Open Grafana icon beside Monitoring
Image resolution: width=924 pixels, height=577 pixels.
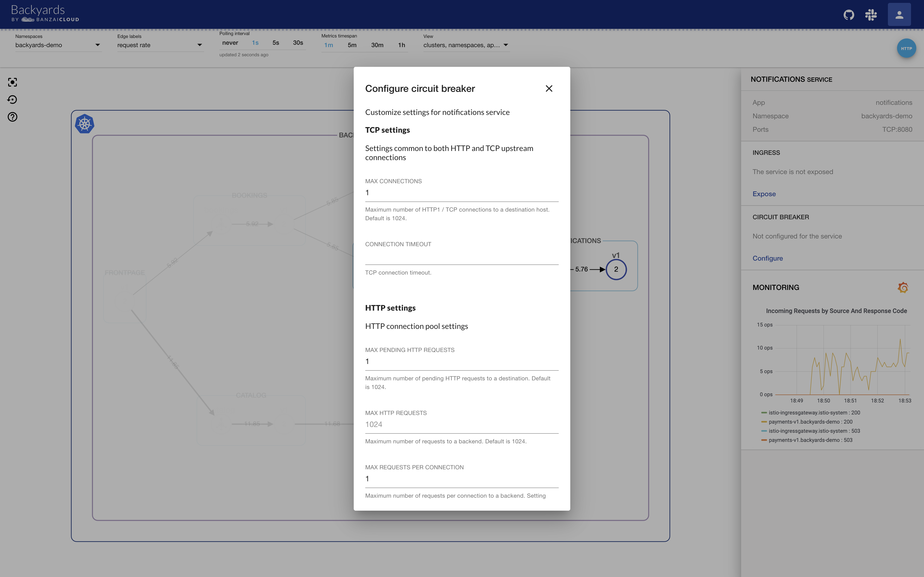903,287
